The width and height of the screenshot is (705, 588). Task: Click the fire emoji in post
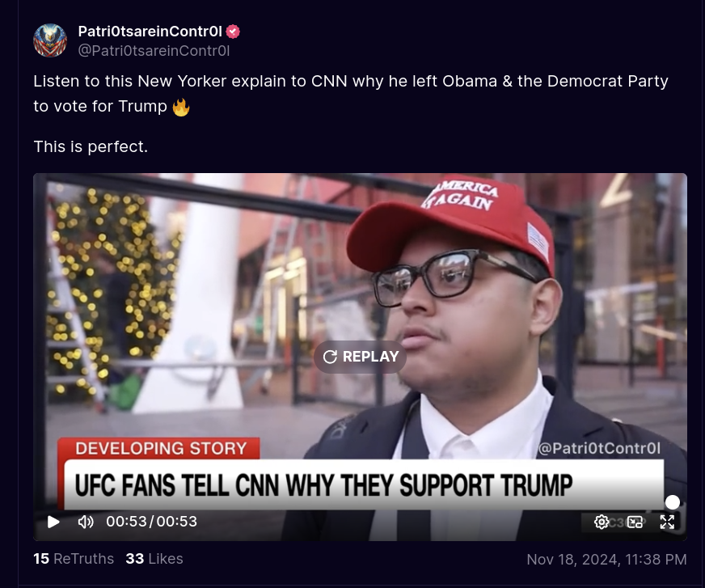pyautogui.click(x=181, y=107)
